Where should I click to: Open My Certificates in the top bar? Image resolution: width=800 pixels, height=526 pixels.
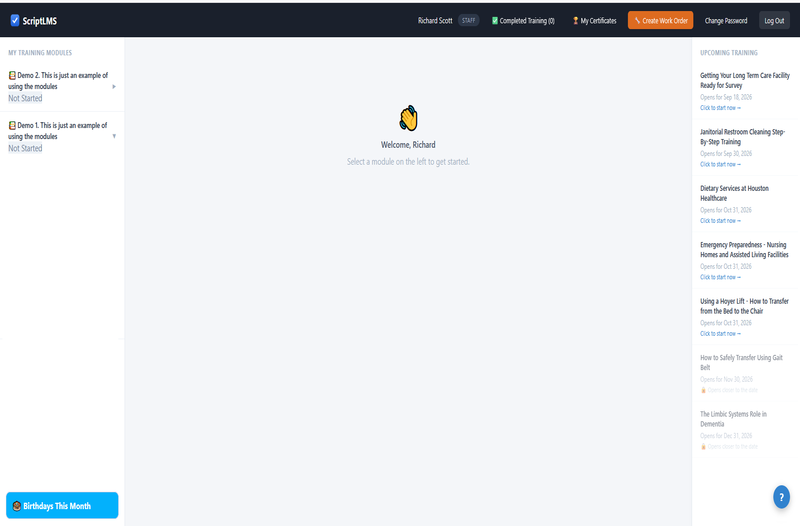594,21
